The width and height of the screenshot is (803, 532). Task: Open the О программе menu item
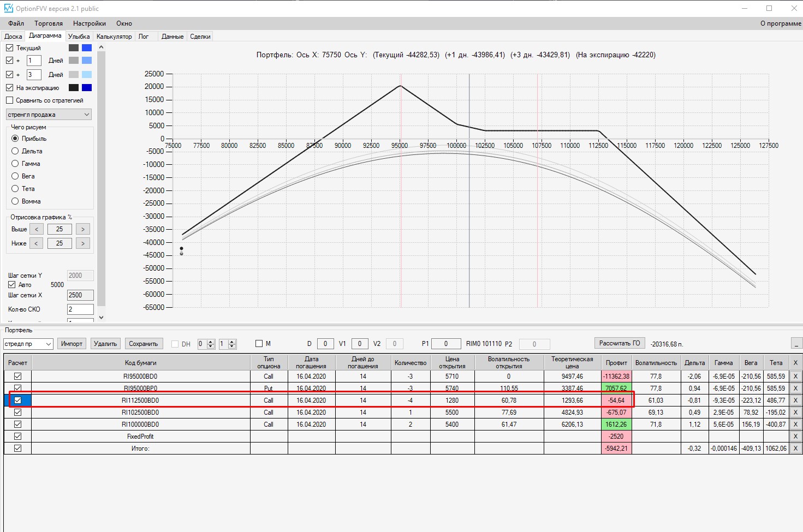pyautogui.click(x=781, y=23)
